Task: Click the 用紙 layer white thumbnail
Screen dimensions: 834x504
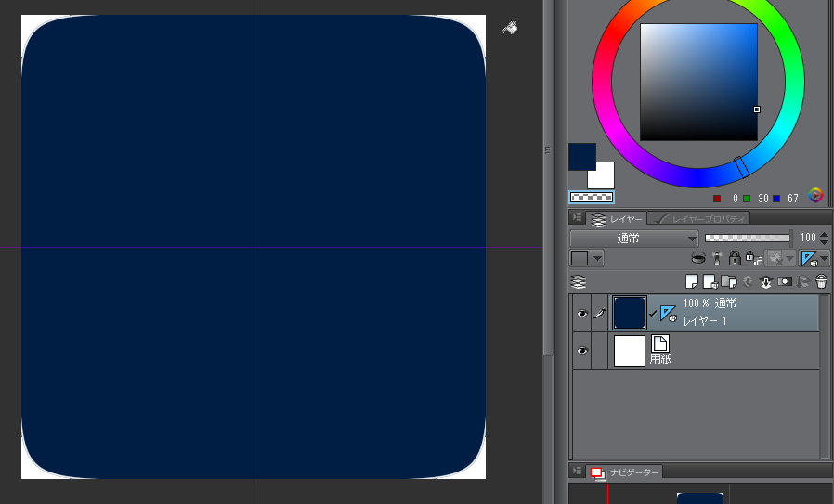Action: 629,351
